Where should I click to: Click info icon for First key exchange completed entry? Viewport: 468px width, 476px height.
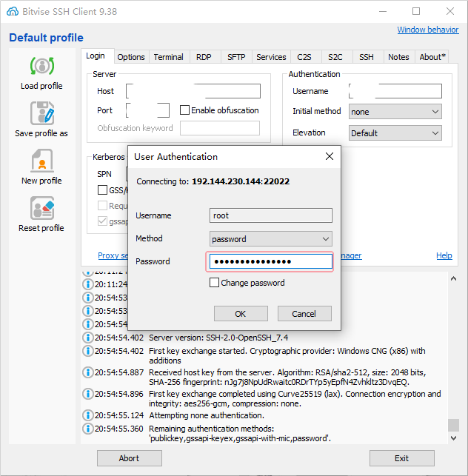(x=88, y=394)
